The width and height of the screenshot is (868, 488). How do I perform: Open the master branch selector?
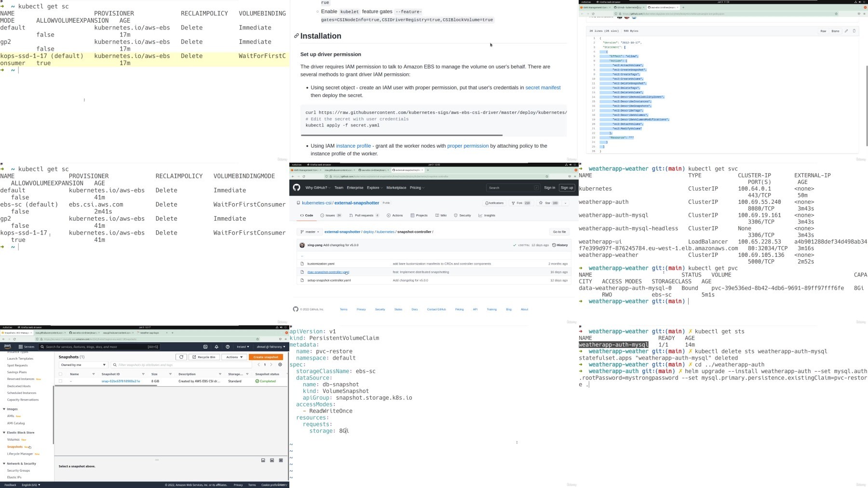[309, 232]
